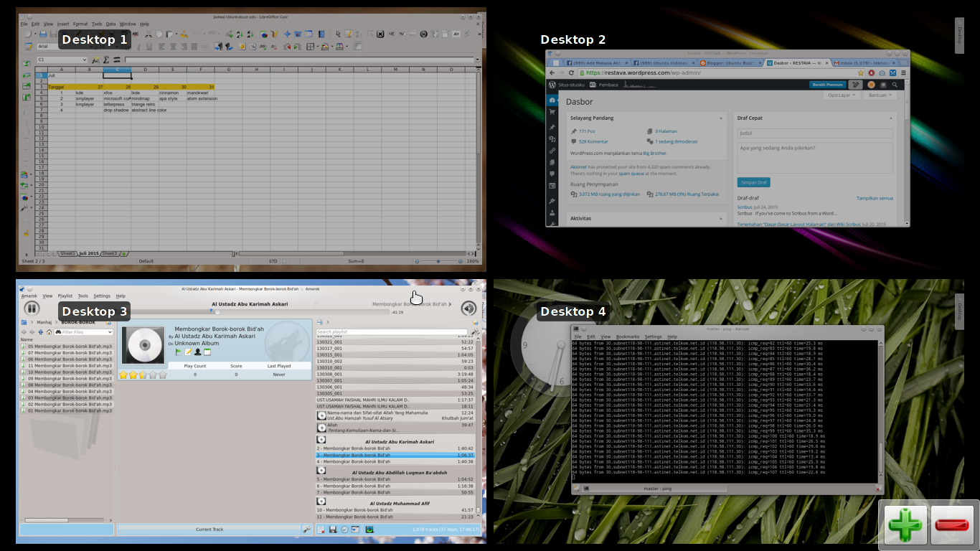980x551 pixels.
Task: Click the third rating star in Amarok
Action: pos(143,375)
